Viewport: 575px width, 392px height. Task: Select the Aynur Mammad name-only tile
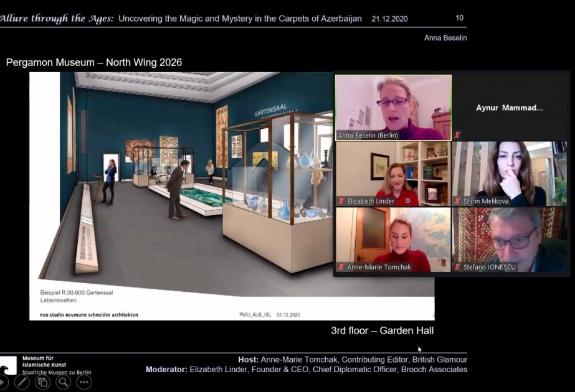coord(510,108)
